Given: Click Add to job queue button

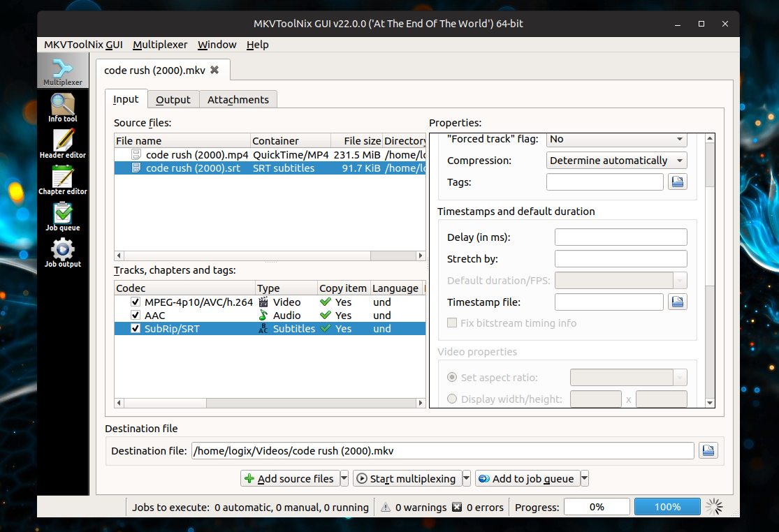Looking at the screenshot, I should coord(527,478).
